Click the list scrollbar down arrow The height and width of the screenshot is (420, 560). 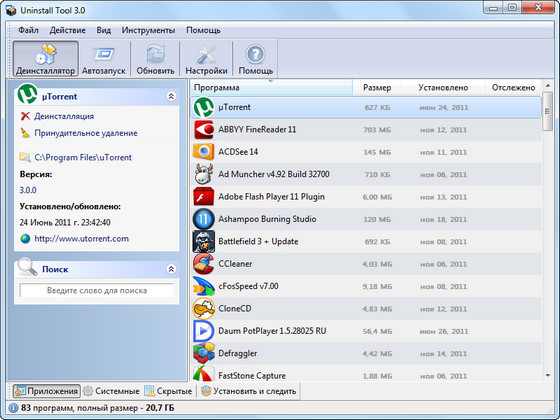pyautogui.click(x=547, y=375)
